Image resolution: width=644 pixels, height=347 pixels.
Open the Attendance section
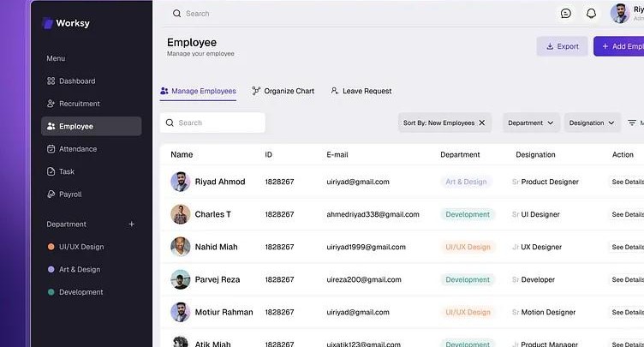click(x=77, y=149)
